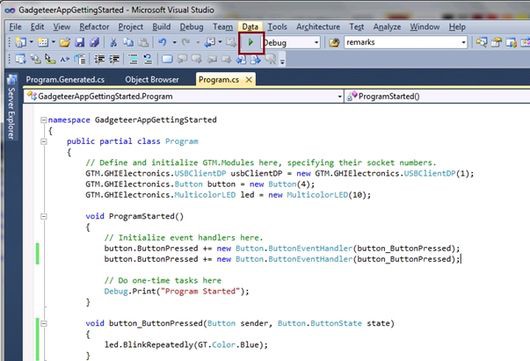Screen dimensions: 530x361
Task: Decrease line indent icon
Action: [x=99, y=59]
